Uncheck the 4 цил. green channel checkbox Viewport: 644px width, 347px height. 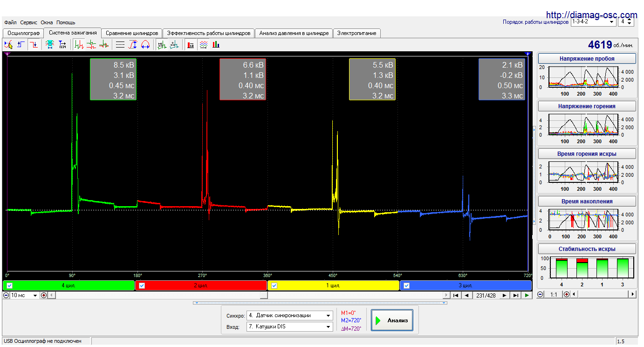coord(10,285)
